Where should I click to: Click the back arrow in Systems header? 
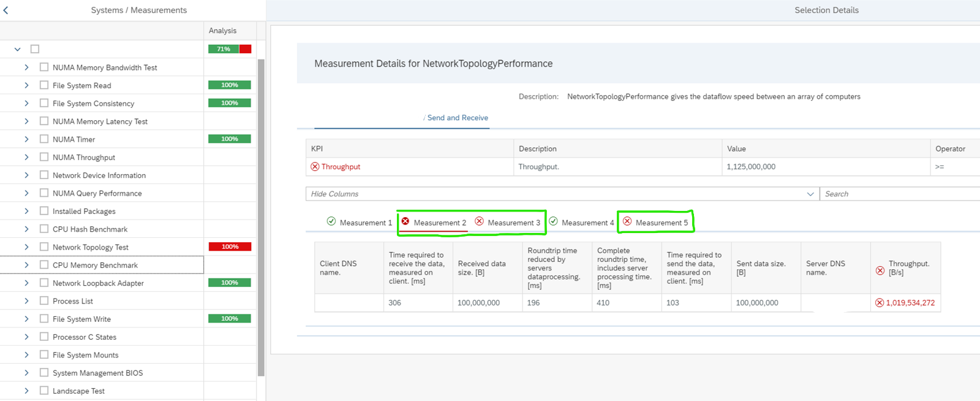click(6, 10)
